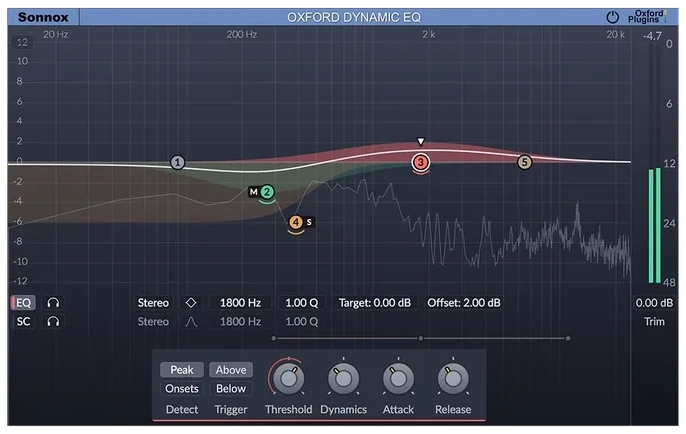Click the Attack knob
Viewport: 686px width, 434px height.
tap(398, 378)
